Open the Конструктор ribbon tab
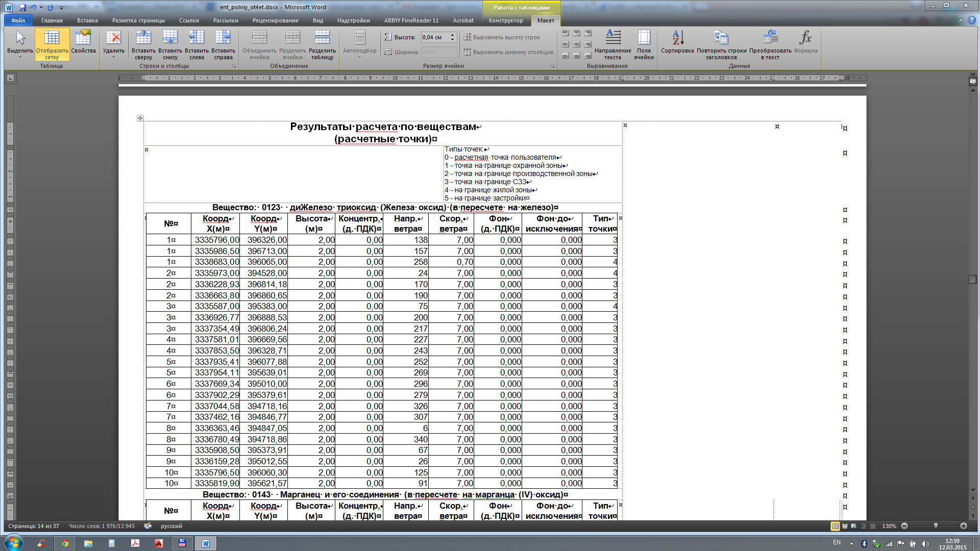 click(505, 20)
